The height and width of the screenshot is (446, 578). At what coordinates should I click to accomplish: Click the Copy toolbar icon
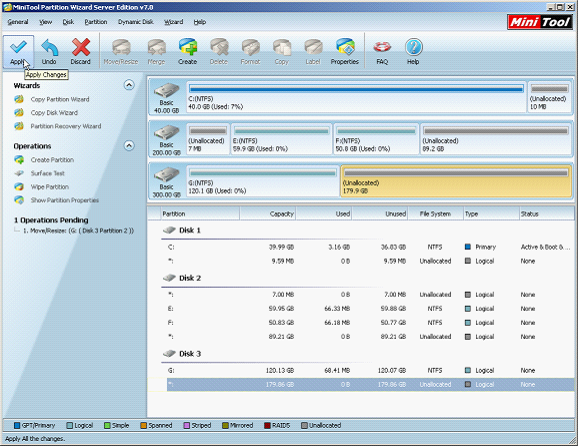[x=282, y=47]
